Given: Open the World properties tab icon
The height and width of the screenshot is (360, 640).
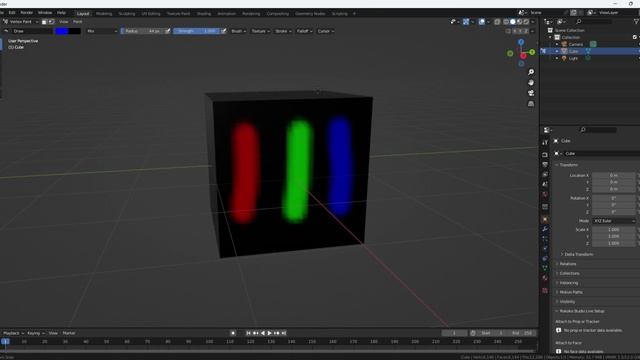Looking at the screenshot, I should [x=545, y=194].
